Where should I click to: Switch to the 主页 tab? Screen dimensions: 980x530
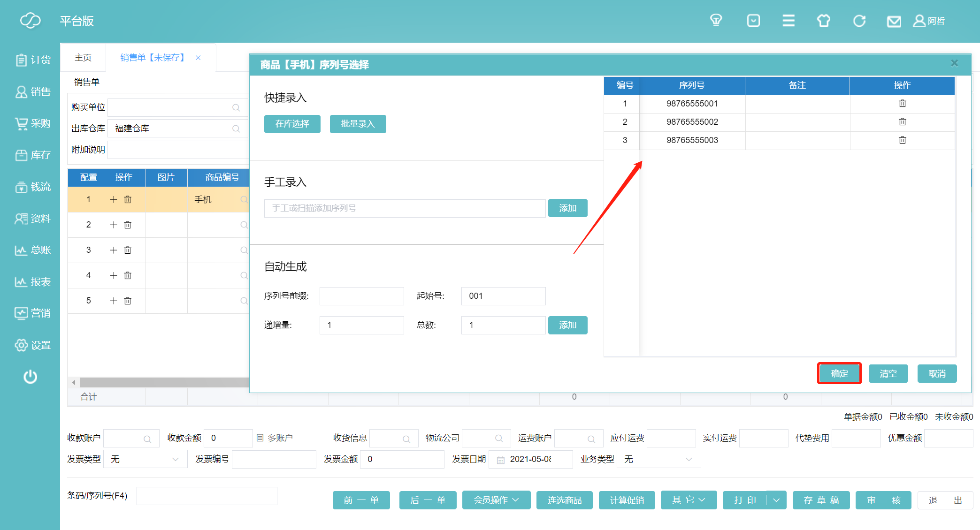click(x=83, y=58)
